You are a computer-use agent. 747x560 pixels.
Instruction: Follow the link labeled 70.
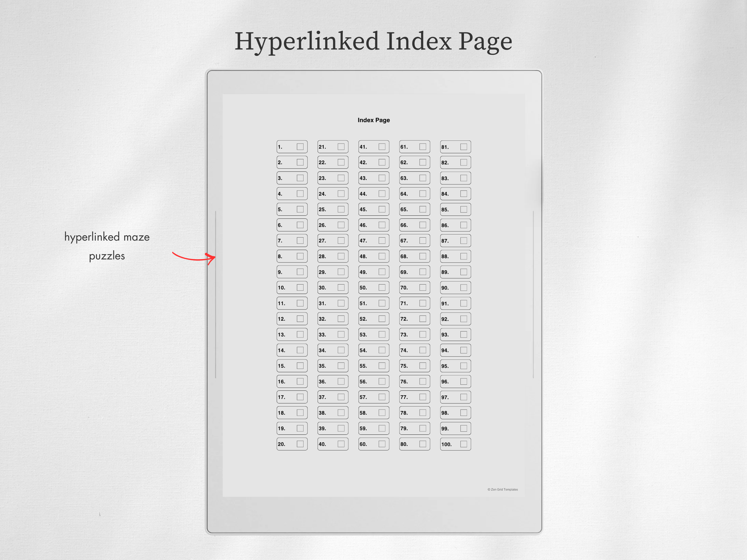[404, 288]
